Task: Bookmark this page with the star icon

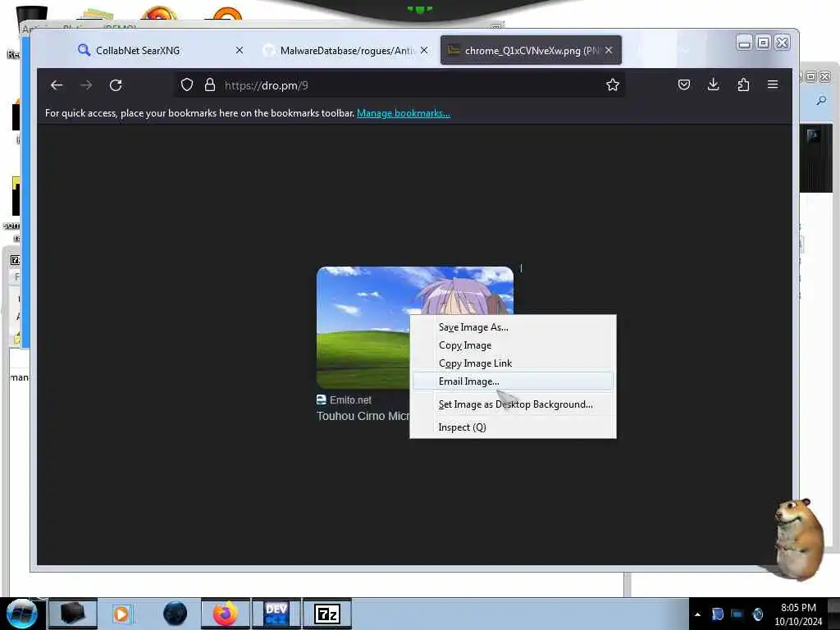Action: [x=612, y=84]
